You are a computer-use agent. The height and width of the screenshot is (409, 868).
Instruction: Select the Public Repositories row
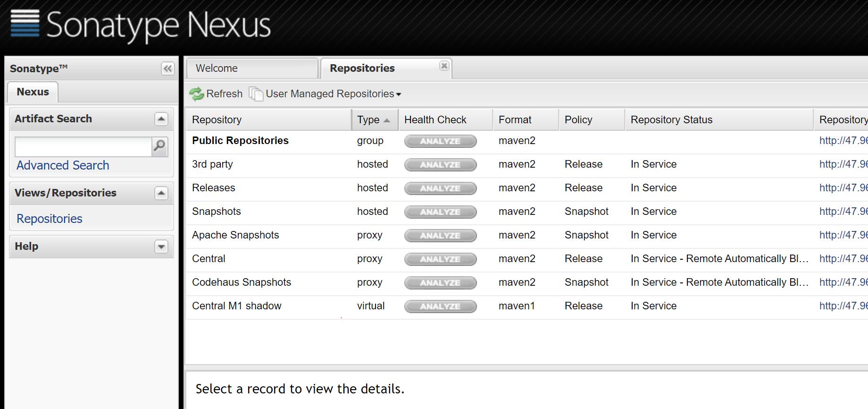(527, 141)
